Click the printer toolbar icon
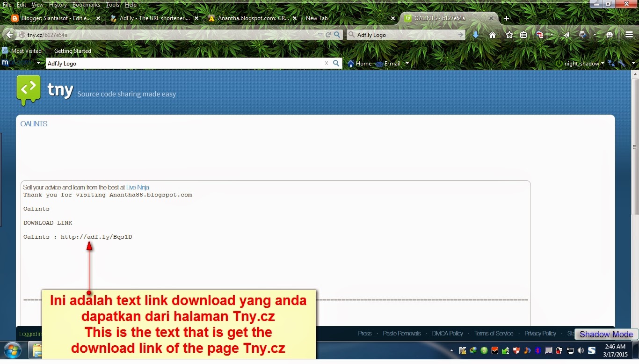Screen dimensions: 639x364 pyautogui.click(x=582, y=35)
